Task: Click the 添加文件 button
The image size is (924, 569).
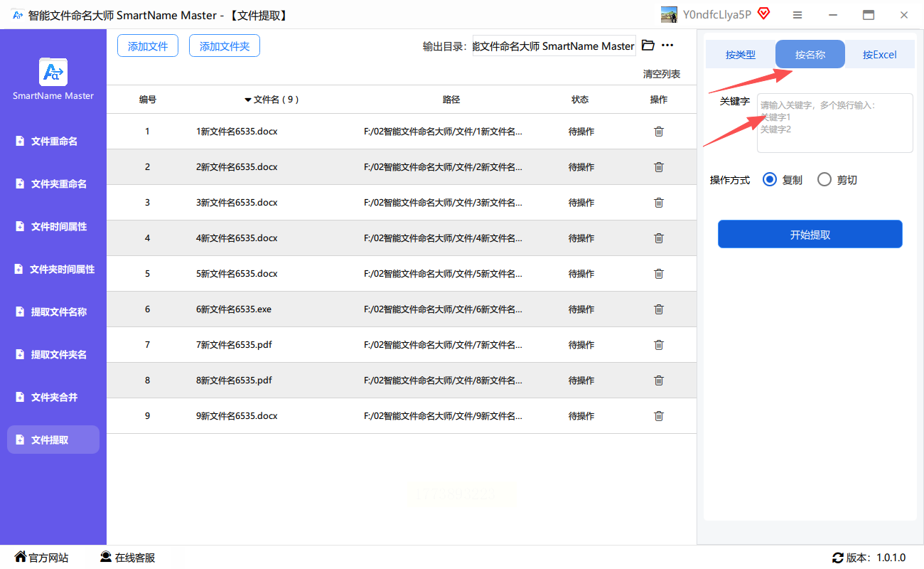Action: 148,46
